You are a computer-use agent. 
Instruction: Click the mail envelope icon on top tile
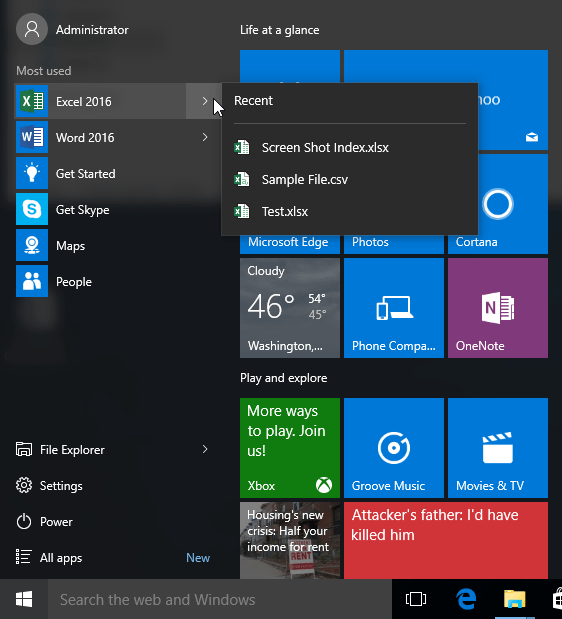pyautogui.click(x=532, y=137)
